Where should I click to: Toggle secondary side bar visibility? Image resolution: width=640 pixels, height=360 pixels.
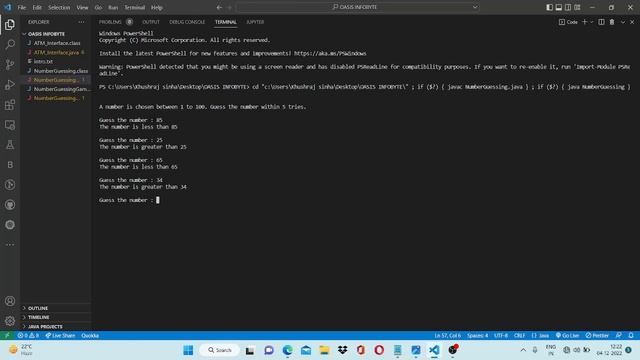[x=568, y=7]
